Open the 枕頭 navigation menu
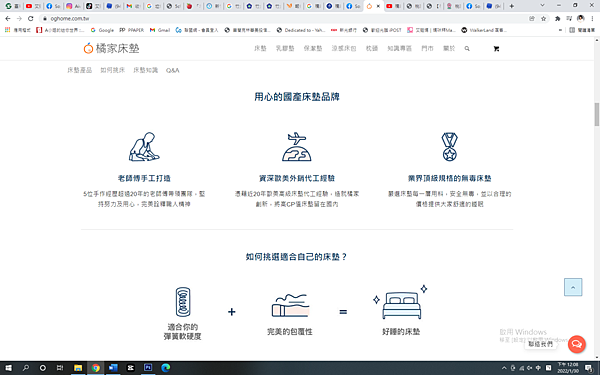 372,49
